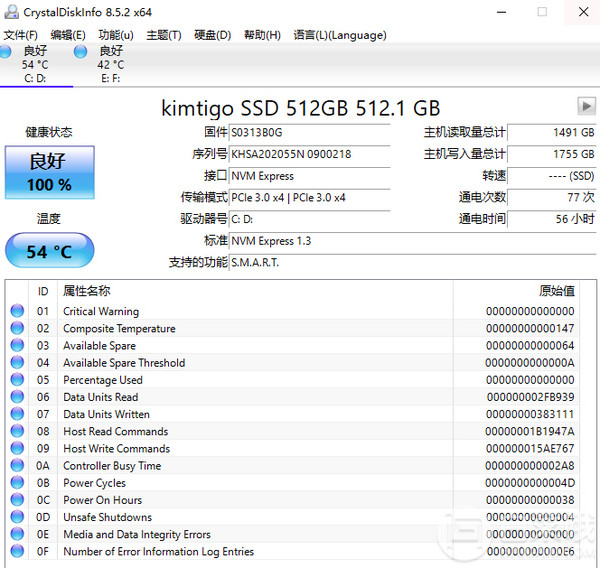Screen dimensions: 600x568
Task: Click the ID column header
Action: tap(43, 291)
